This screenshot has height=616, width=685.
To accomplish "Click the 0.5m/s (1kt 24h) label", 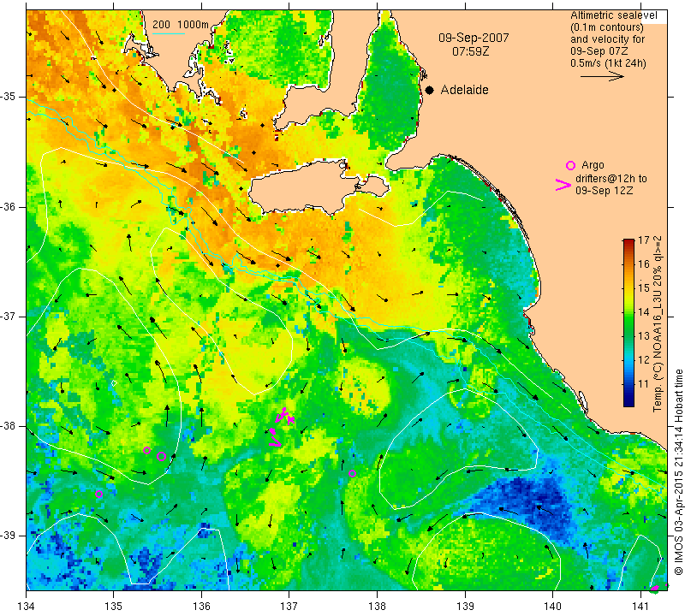I will (x=608, y=63).
